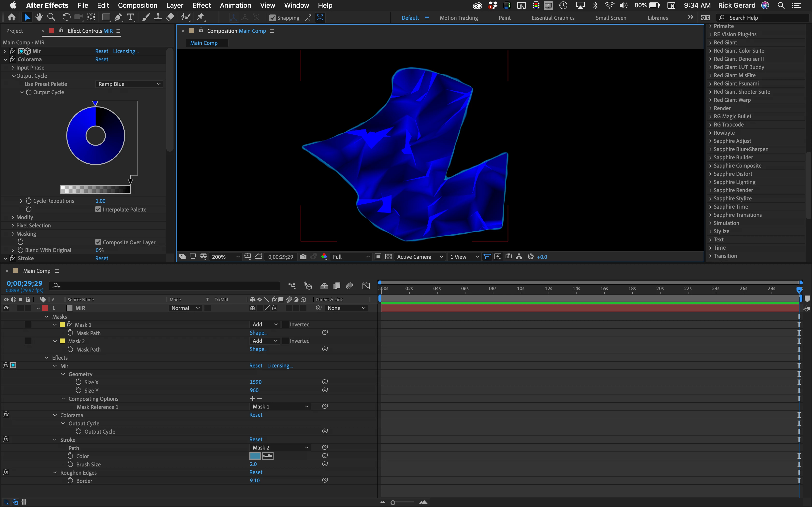
Task: Expand the Input Phase group
Action: pos(13,68)
